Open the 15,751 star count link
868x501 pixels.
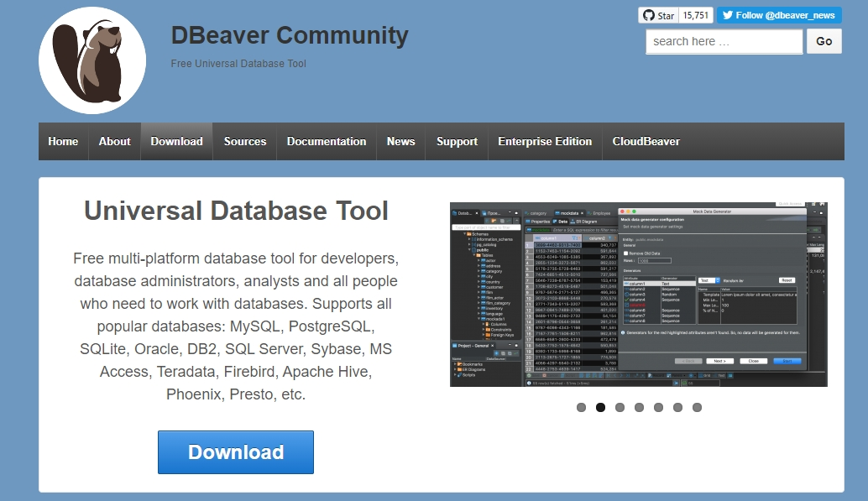696,15
